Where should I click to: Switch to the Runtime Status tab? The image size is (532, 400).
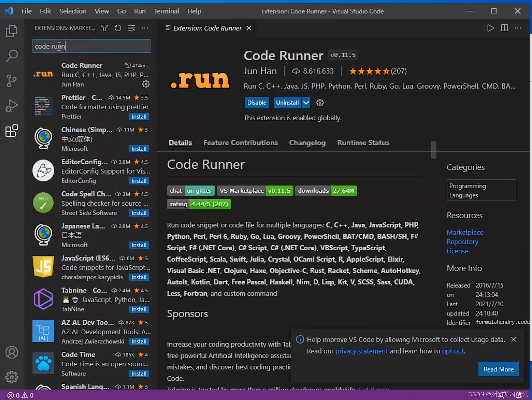[363, 143]
